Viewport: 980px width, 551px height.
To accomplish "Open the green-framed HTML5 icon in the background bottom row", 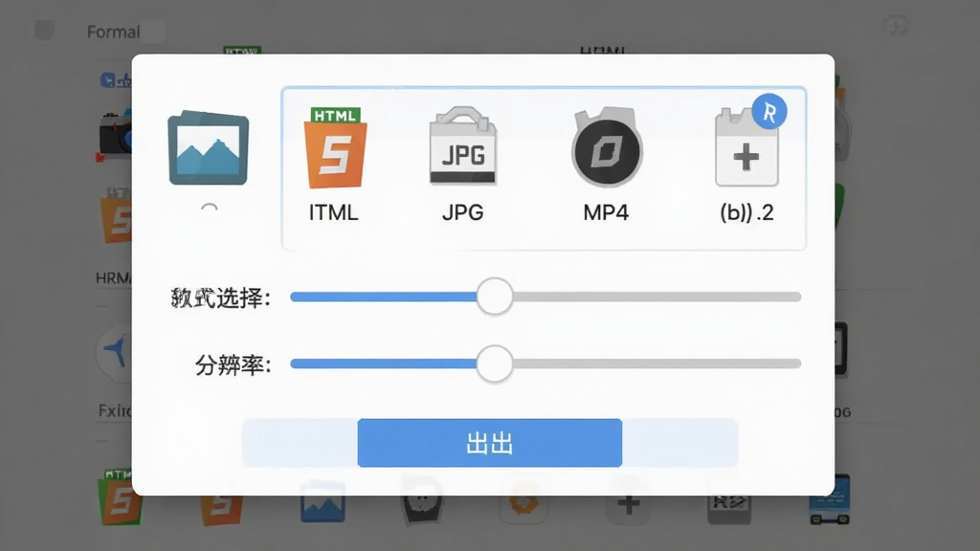I will [119, 496].
